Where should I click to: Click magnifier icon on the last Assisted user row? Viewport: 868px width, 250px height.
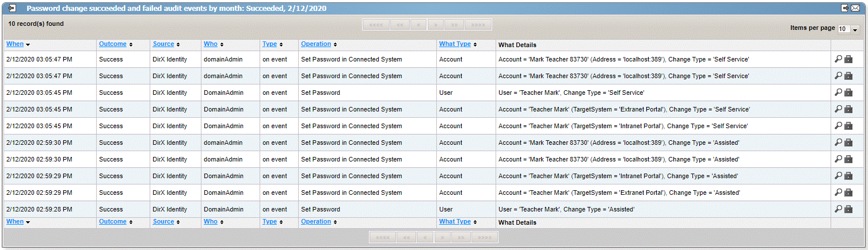click(838, 209)
